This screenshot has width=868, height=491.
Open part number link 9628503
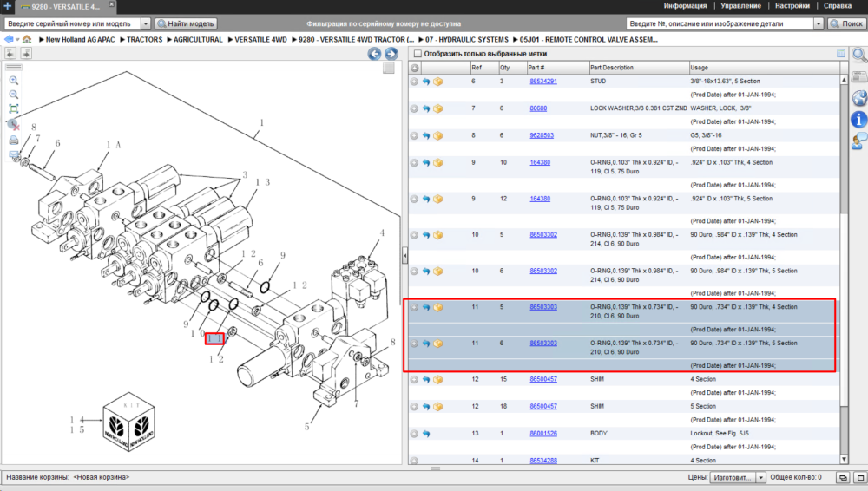tap(542, 135)
